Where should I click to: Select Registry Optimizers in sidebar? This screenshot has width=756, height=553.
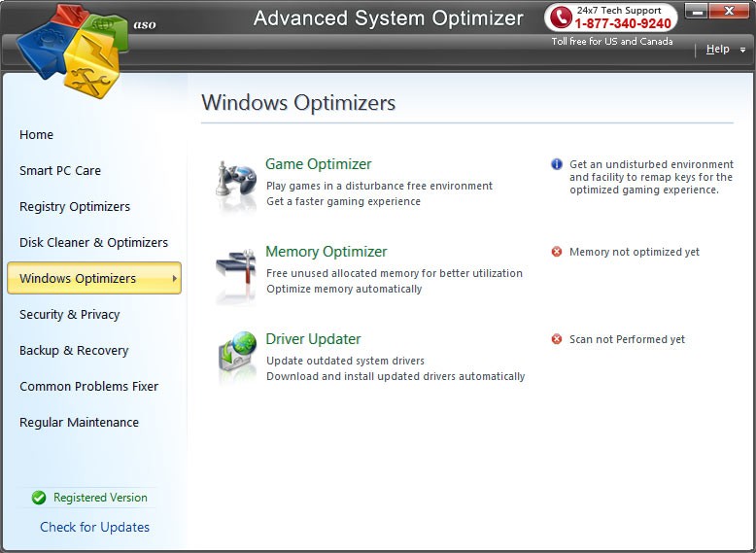click(x=75, y=206)
